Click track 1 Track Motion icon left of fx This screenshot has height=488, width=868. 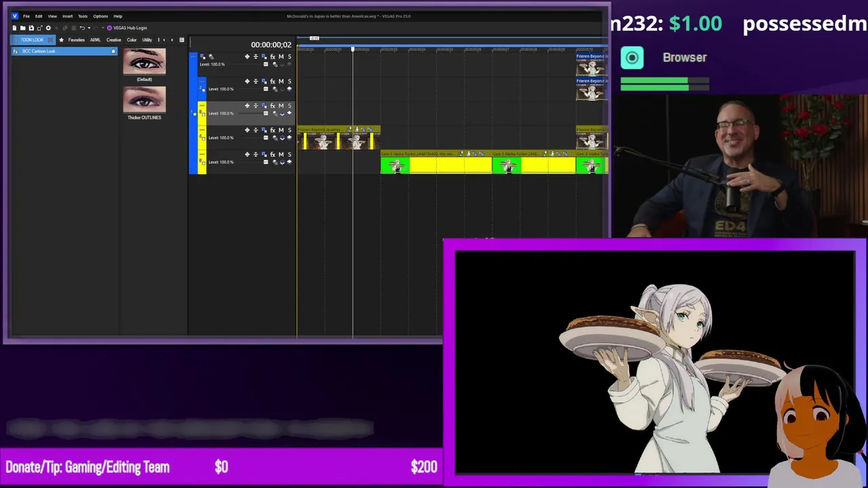264,57
